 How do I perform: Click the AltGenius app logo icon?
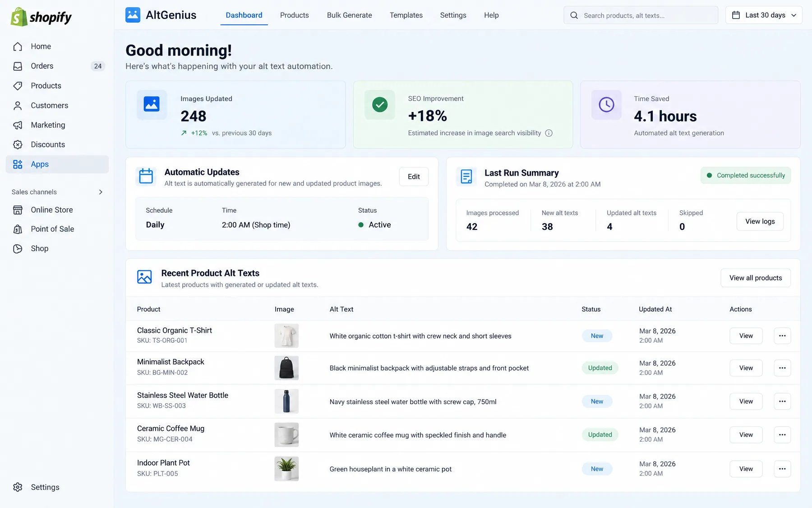[x=133, y=15]
